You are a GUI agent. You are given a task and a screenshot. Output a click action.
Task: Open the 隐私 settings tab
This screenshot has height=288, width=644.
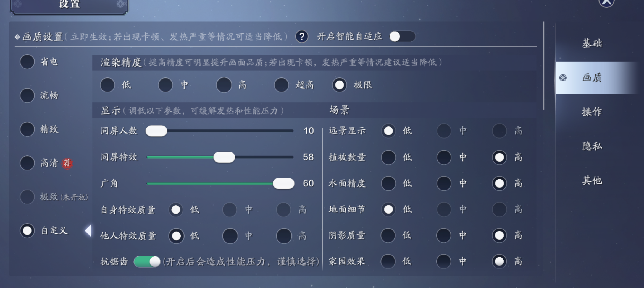pos(592,146)
